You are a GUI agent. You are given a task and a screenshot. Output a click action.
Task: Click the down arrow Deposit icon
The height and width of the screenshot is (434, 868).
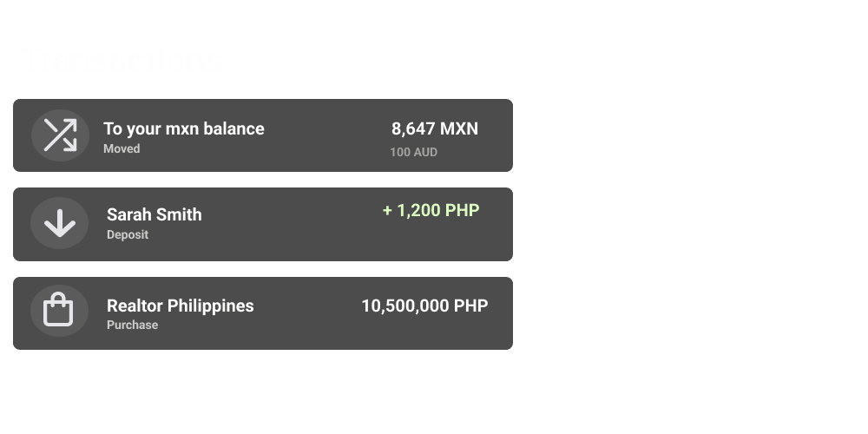click(60, 224)
